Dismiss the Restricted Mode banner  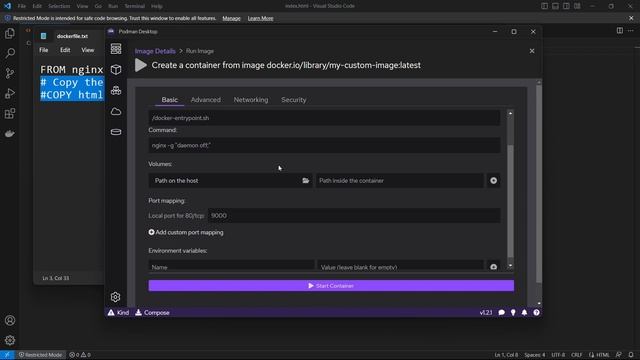631,18
